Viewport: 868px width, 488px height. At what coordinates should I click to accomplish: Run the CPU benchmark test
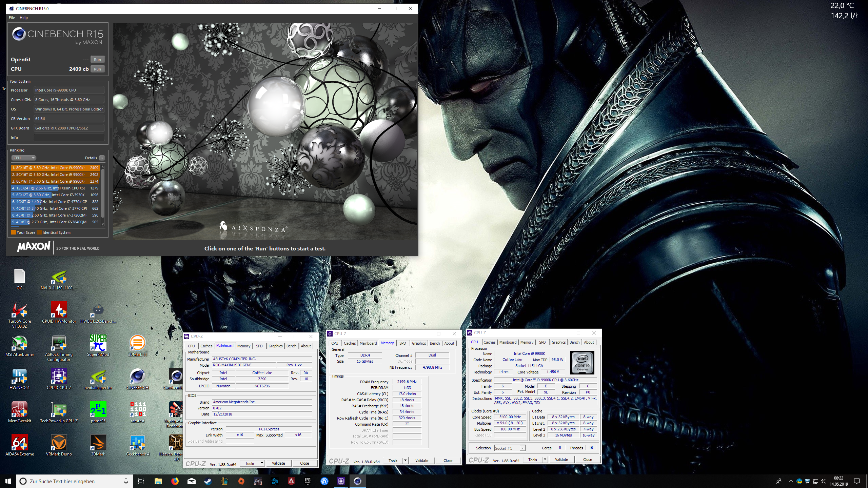pyautogui.click(x=97, y=69)
